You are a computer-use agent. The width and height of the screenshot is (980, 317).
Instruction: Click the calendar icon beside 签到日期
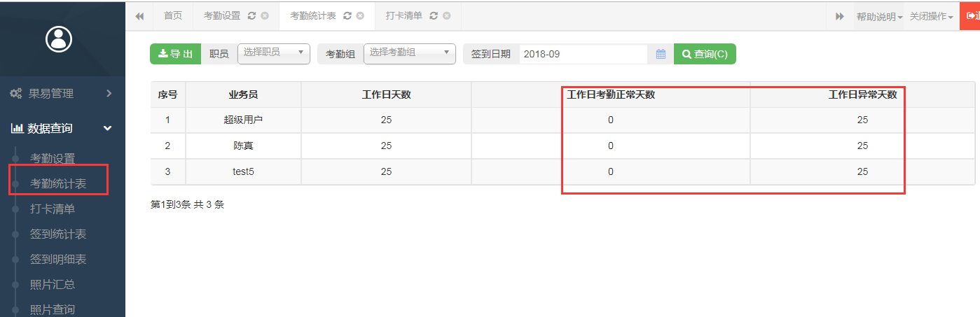click(x=661, y=54)
